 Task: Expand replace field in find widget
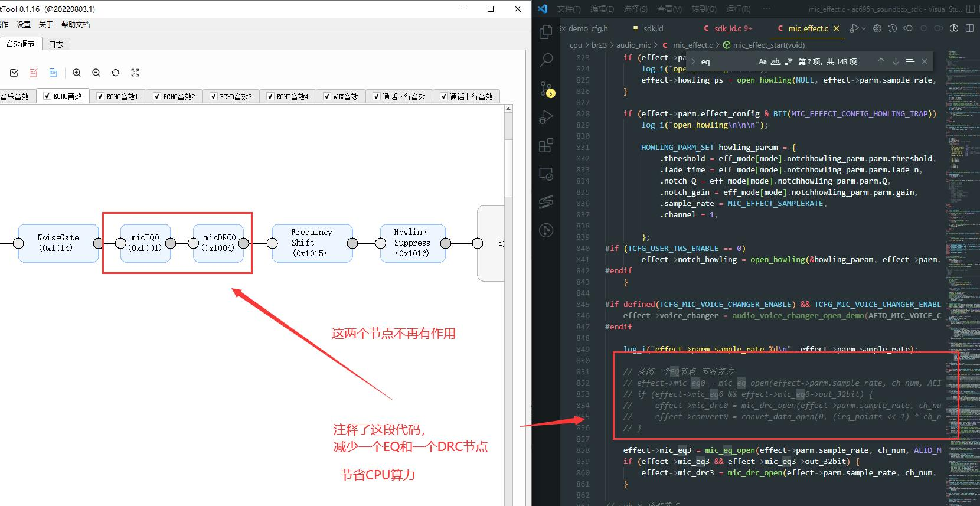[x=693, y=61]
